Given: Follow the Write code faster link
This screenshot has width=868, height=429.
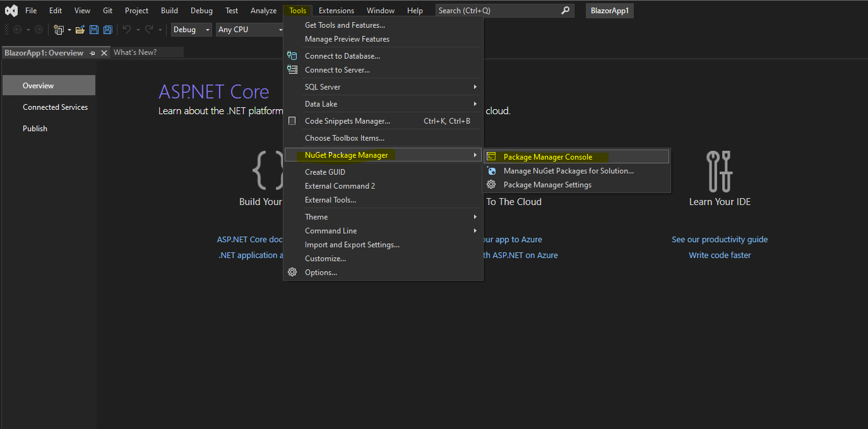Looking at the screenshot, I should (720, 255).
